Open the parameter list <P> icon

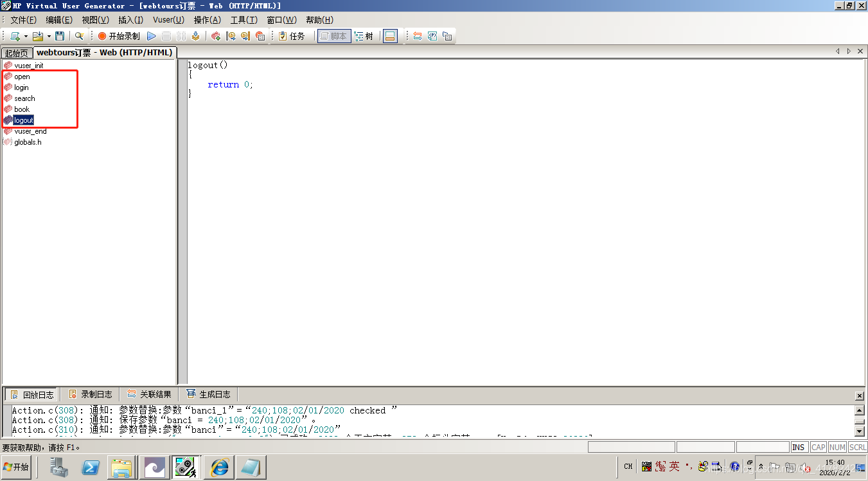point(432,36)
